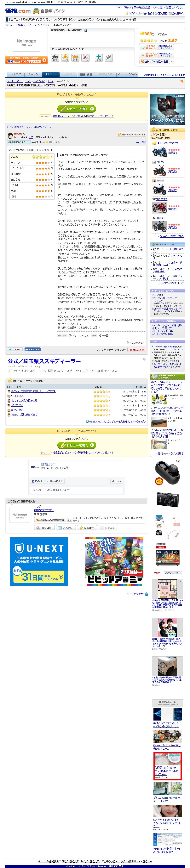Open the ローン loan icon
The height and width of the screenshot is (868, 190).
109,58
